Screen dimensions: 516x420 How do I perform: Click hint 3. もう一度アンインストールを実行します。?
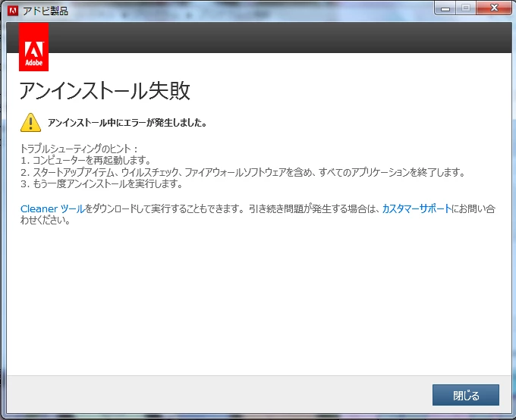coord(102,183)
